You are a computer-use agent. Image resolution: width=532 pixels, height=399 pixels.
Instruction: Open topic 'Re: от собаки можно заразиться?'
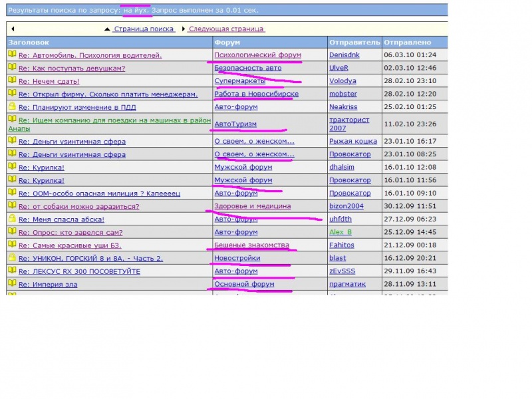78,206
